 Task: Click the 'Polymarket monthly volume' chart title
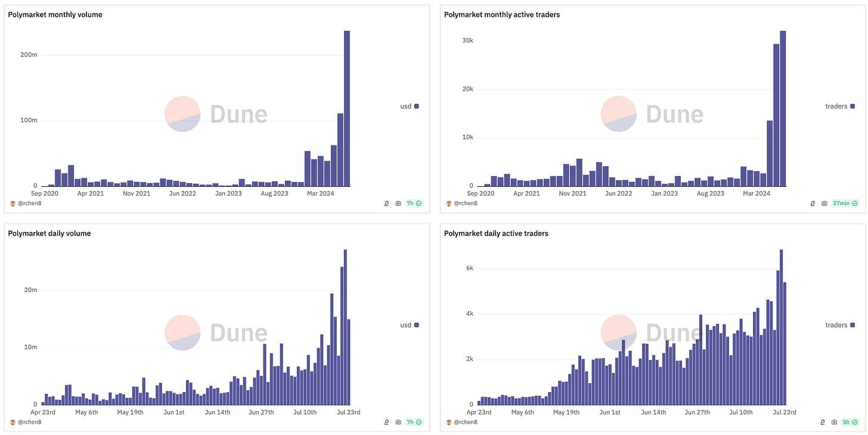[x=55, y=14]
